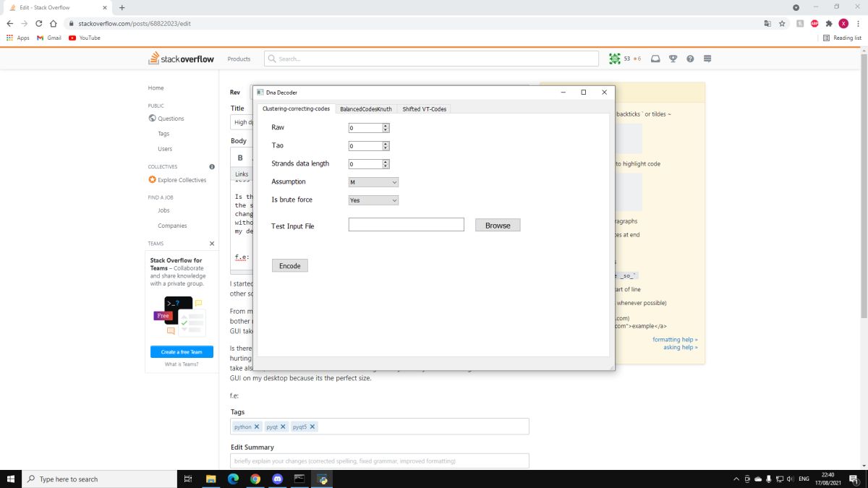
Task: Click the Encode button
Action: pyautogui.click(x=290, y=266)
